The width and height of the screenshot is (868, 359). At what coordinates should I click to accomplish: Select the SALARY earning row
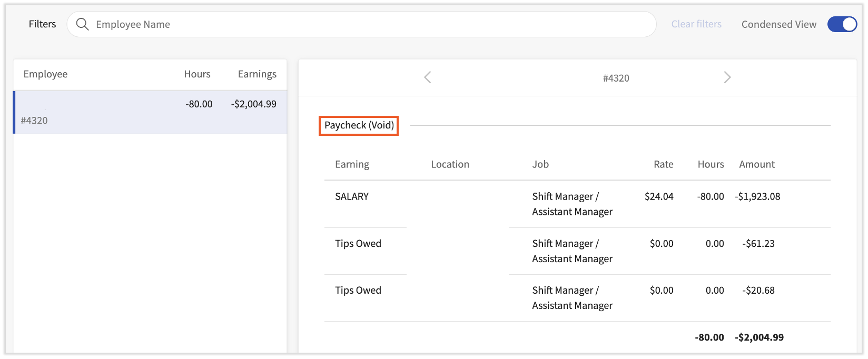[x=352, y=196]
